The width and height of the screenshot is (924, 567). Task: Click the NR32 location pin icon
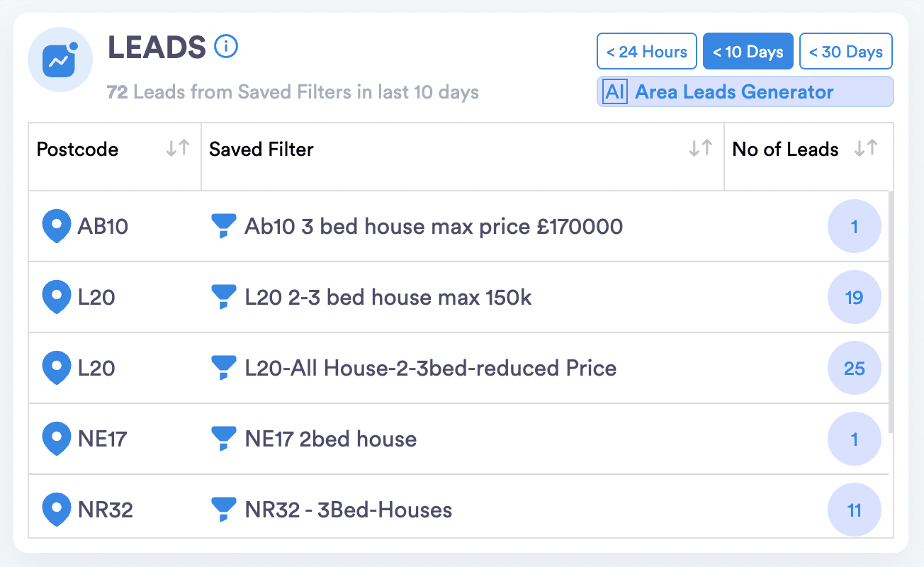click(56, 510)
